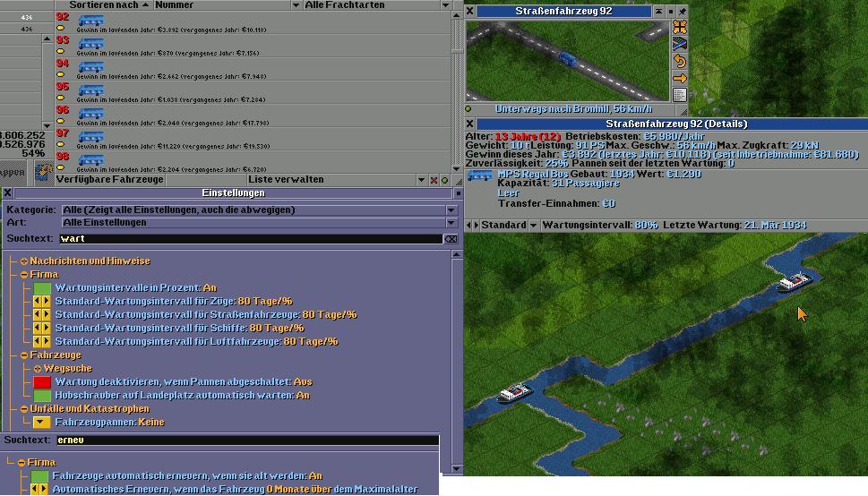Open the 'Fahrzeugpannen' dropdown arrow
The height and width of the screenshot is (496, 868).
click(42, 423)
